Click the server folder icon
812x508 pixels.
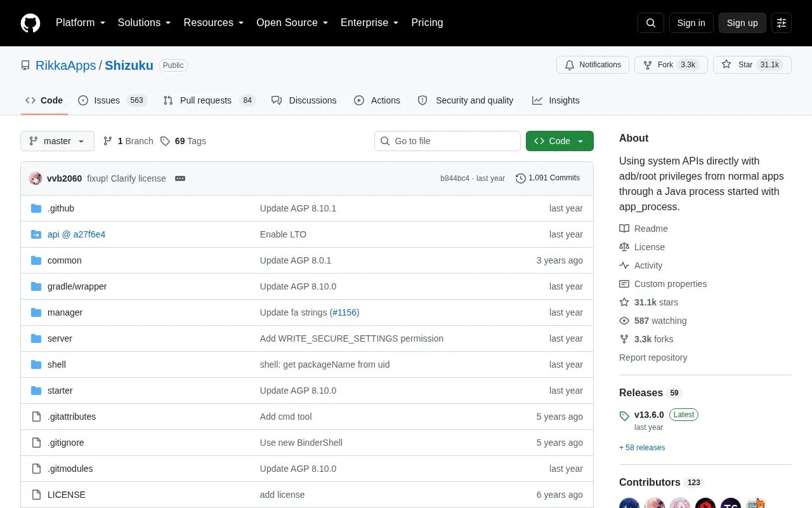[x=36, y=338]
